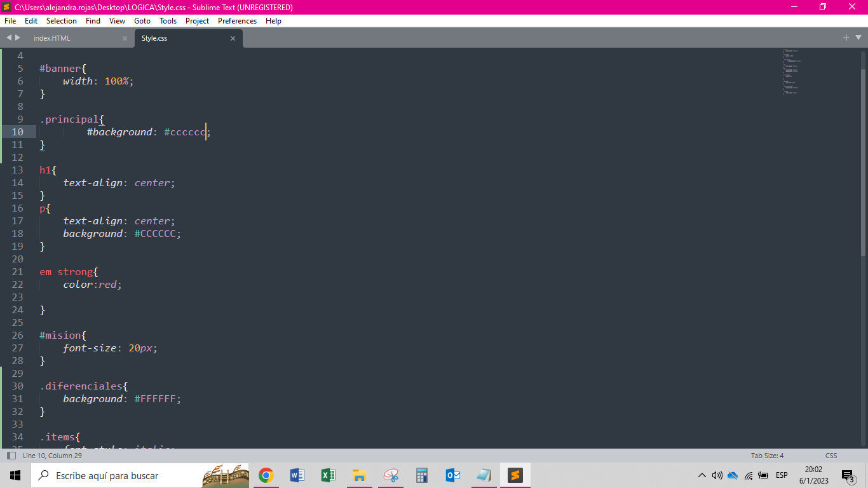Click line number 25 in the gutter
The width and height of the screenshot is (868, 488).
click(17, 323)
